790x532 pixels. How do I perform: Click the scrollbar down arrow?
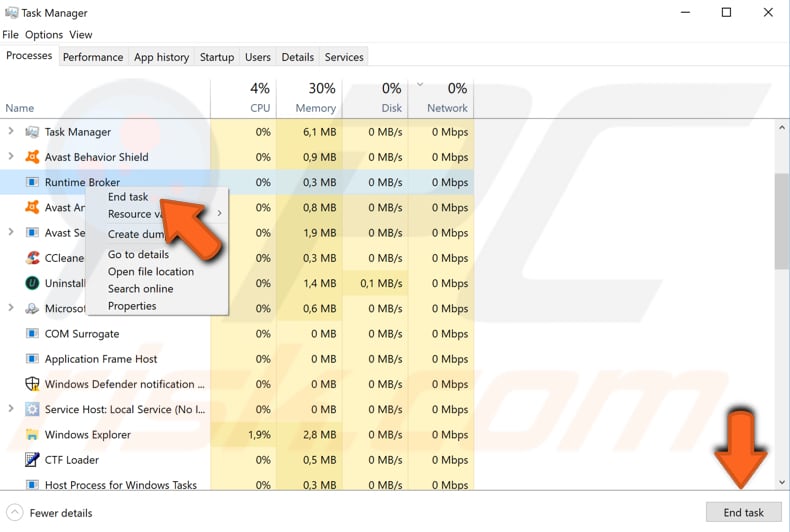click(782, 482)
